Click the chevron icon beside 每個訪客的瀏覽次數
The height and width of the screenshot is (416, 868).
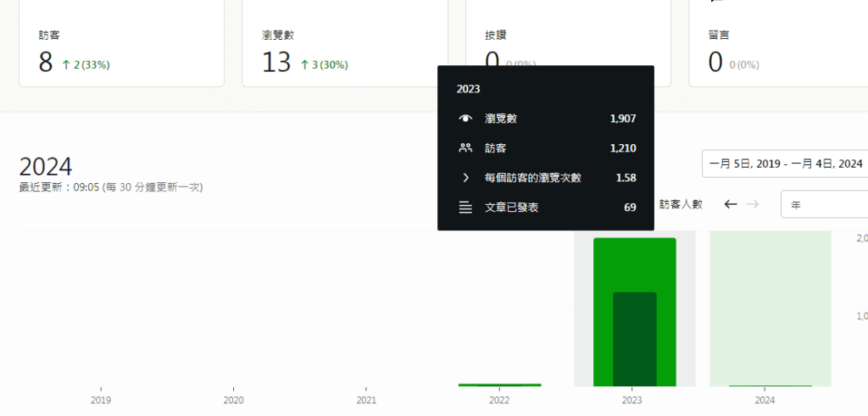(465, 178)
